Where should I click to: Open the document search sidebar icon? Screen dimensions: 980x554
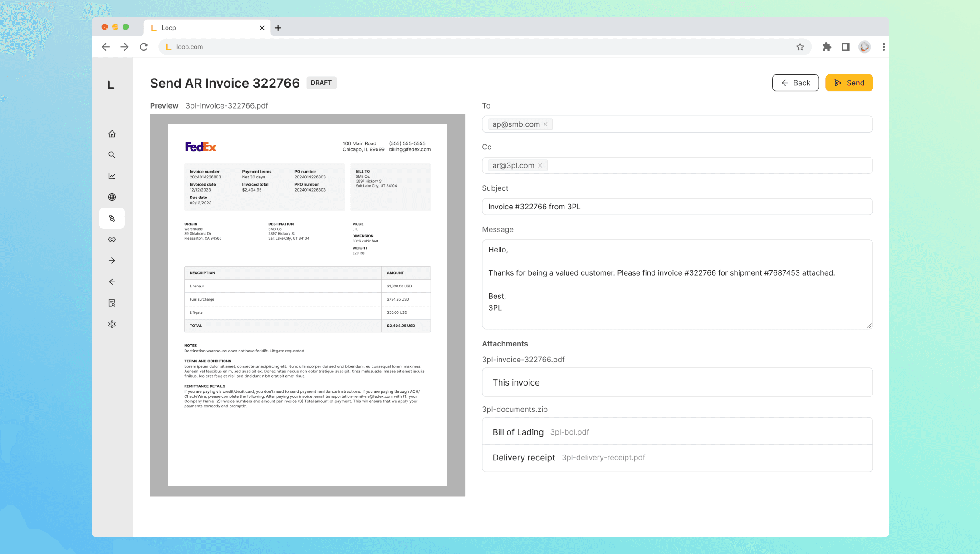(x=112, y=303)
